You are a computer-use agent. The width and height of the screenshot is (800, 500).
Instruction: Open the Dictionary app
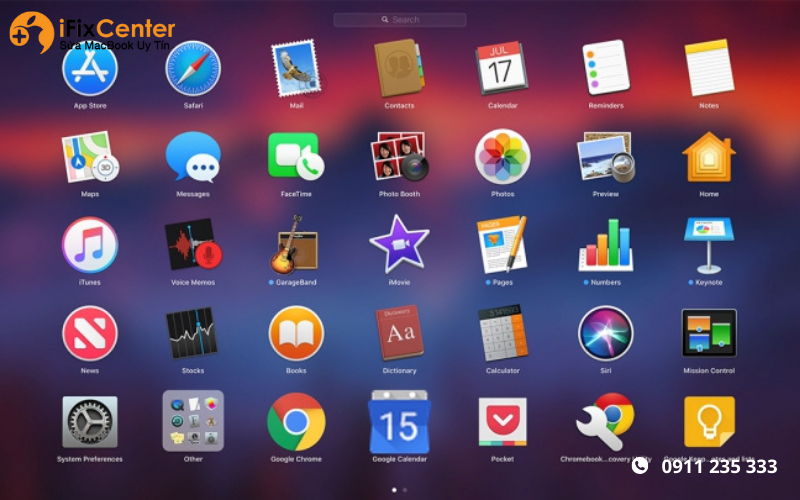click(x=399, y=333)
